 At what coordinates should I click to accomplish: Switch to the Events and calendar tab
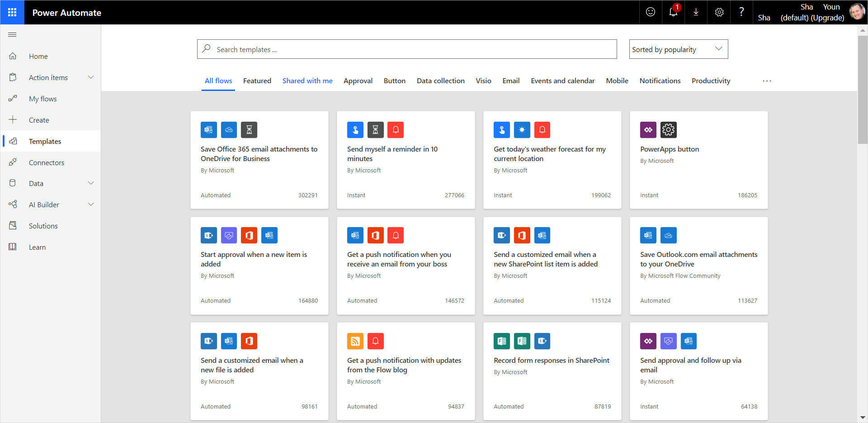point(563,81)
